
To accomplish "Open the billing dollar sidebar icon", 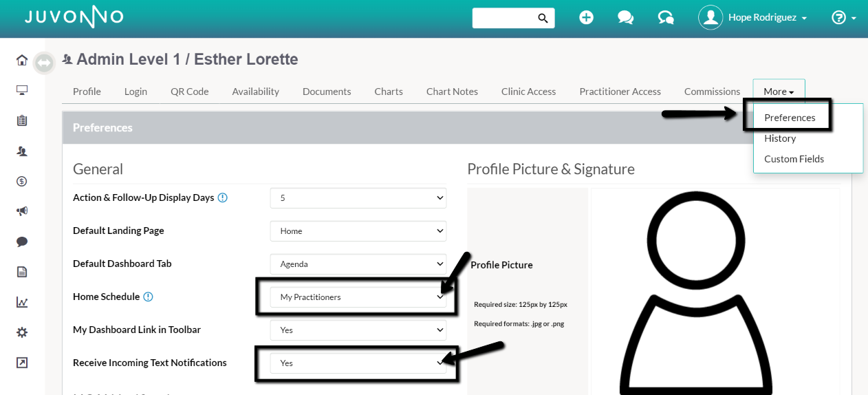I will [x=22, y=182].
